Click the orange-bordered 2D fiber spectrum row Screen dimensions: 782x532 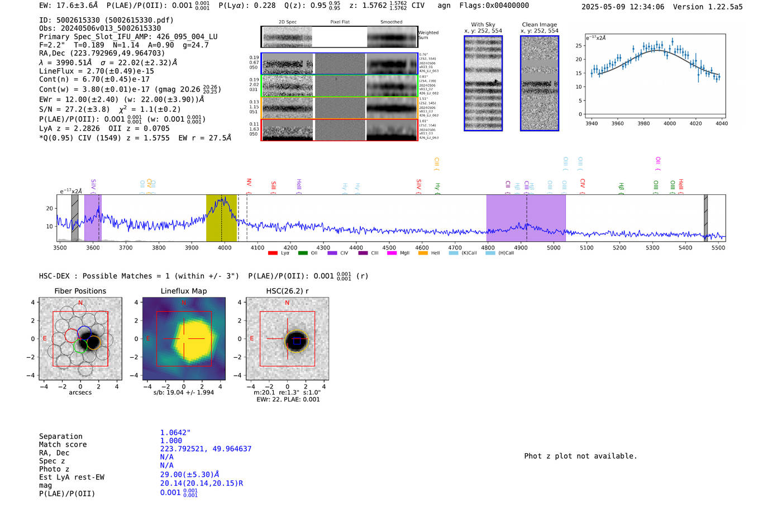340,108
